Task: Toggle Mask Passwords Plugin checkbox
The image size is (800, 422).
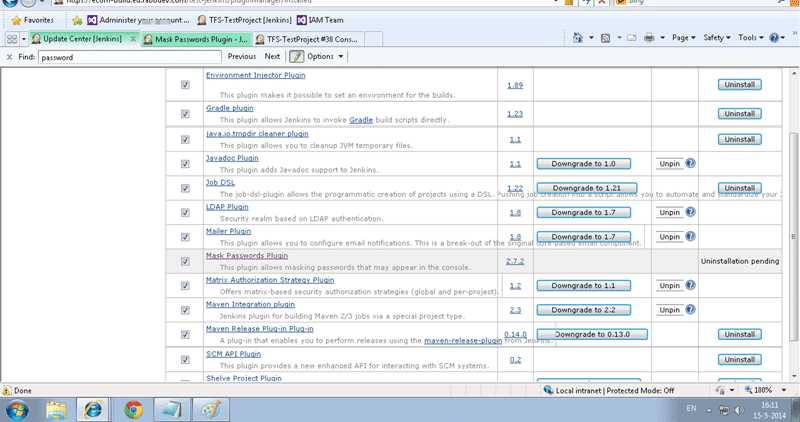Action: point(185,261)
